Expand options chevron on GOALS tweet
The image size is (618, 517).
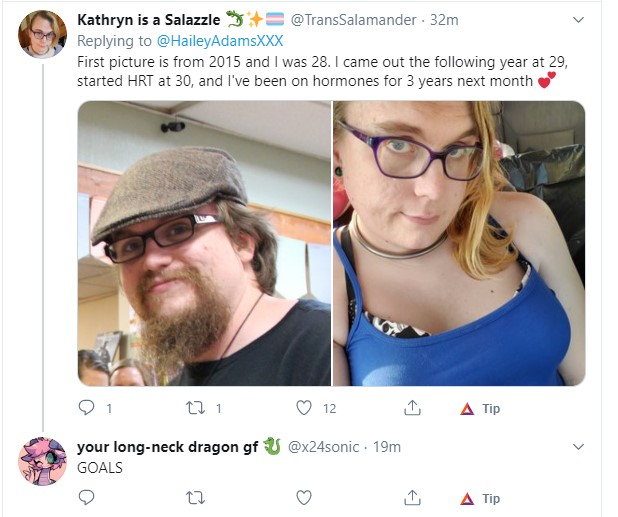578,447
